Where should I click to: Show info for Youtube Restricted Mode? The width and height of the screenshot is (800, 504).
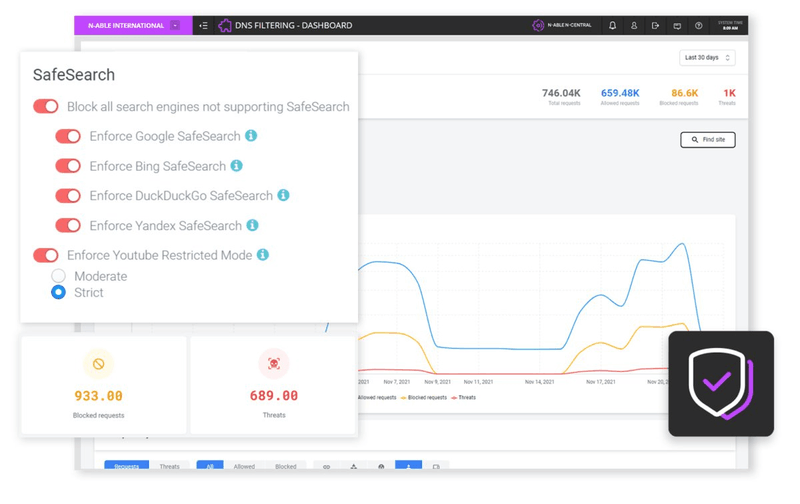point(262,255)
